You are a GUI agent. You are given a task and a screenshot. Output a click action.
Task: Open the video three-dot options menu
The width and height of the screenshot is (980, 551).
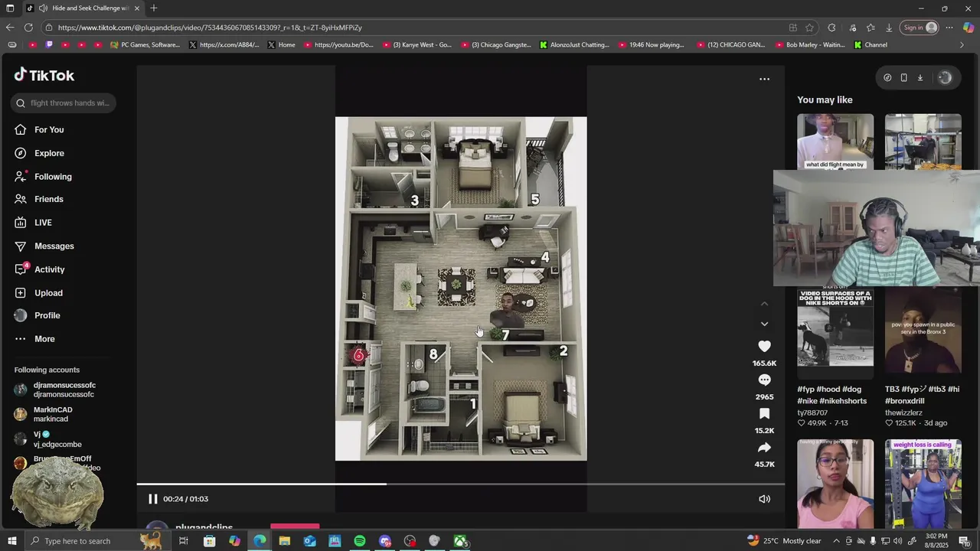click(764, 79)
